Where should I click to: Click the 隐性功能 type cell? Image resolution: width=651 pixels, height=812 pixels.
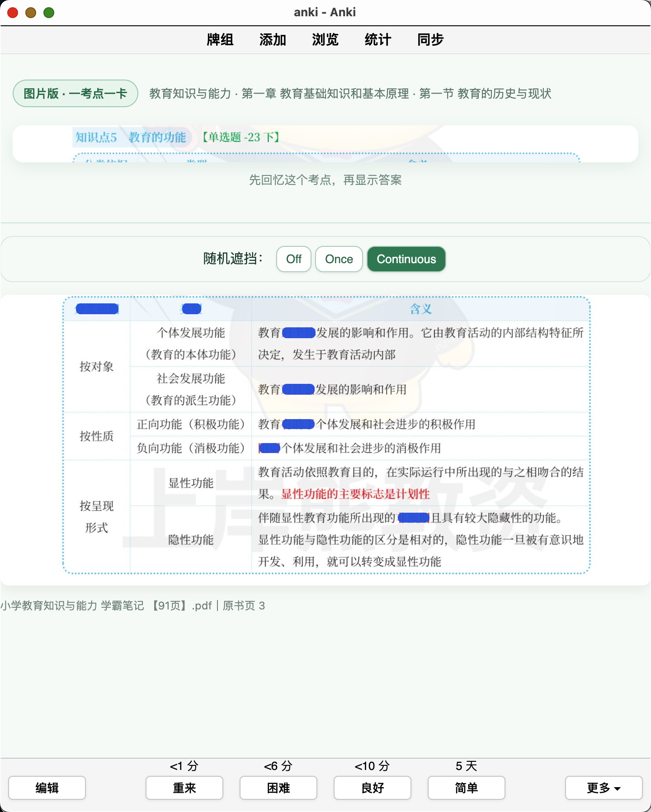pos(191,540)
